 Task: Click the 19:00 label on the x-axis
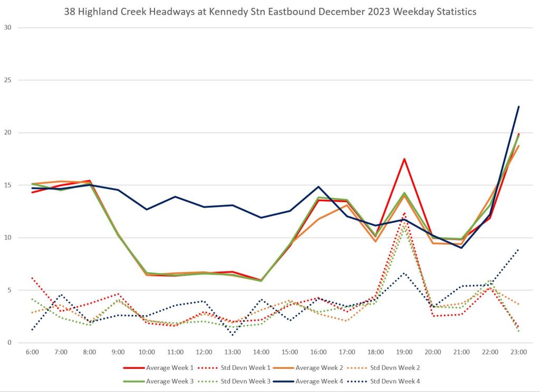[x=404, y=351]
